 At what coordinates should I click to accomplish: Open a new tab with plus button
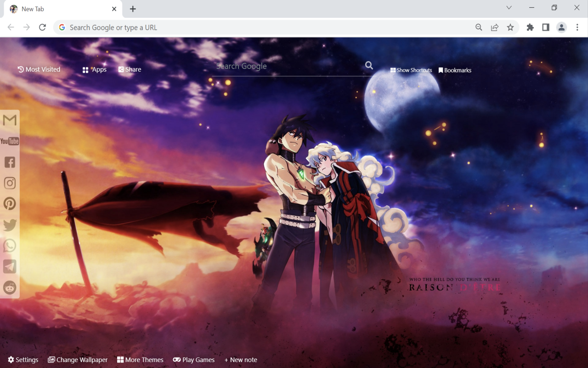133,9
